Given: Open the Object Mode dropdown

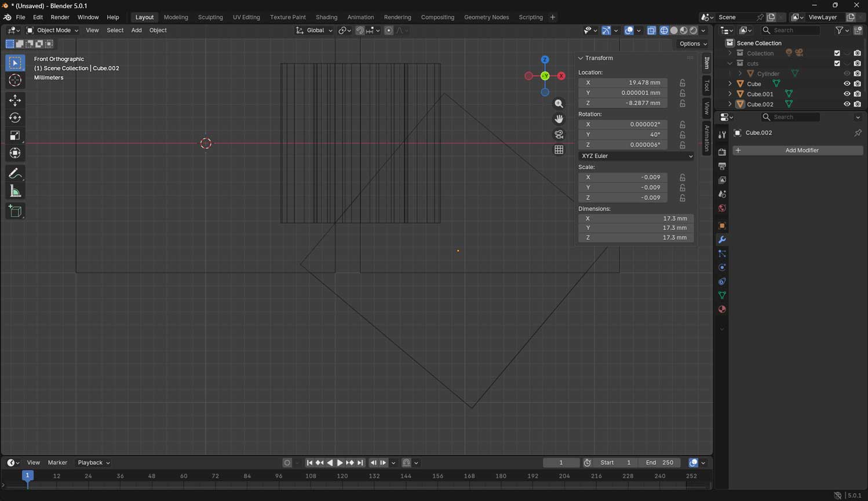Looking at the screenshot, I should (53, 30).
